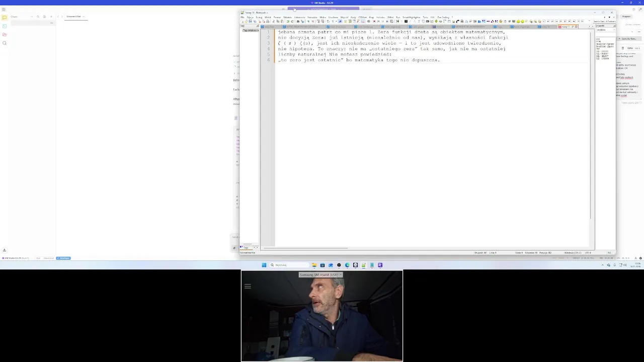Image resolution: width=644 pixels, height=362 pixels.
Task: Click the Windows taskbar search box
Action: point(289,265)
